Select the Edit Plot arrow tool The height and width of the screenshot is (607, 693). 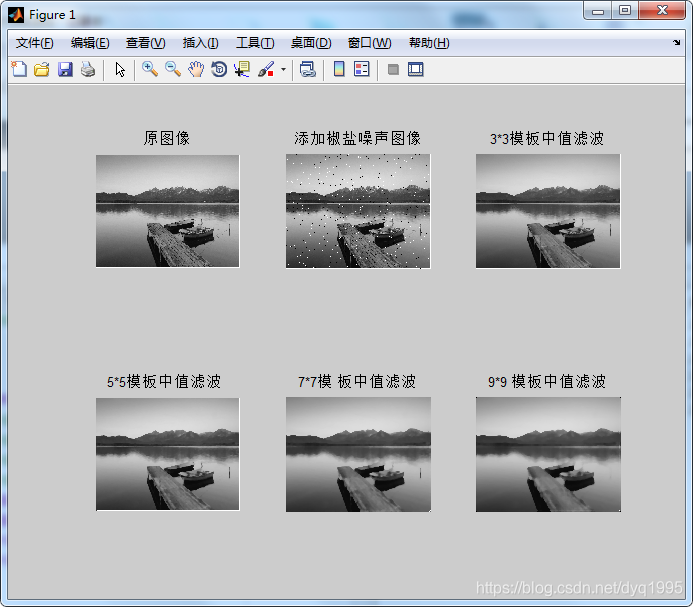120,69
